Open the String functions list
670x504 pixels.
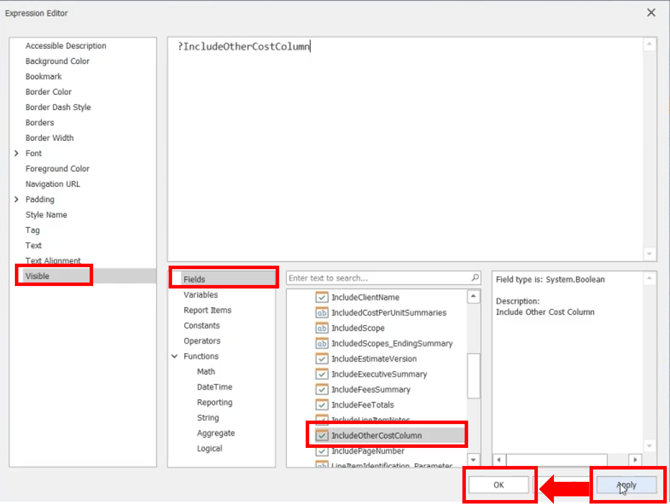[x=208, y=418]
